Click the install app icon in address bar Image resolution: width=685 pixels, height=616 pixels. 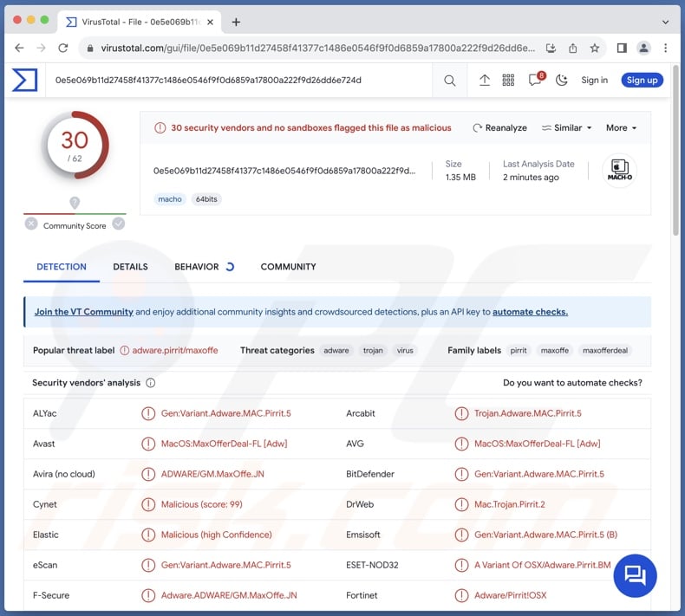(551, 48)
